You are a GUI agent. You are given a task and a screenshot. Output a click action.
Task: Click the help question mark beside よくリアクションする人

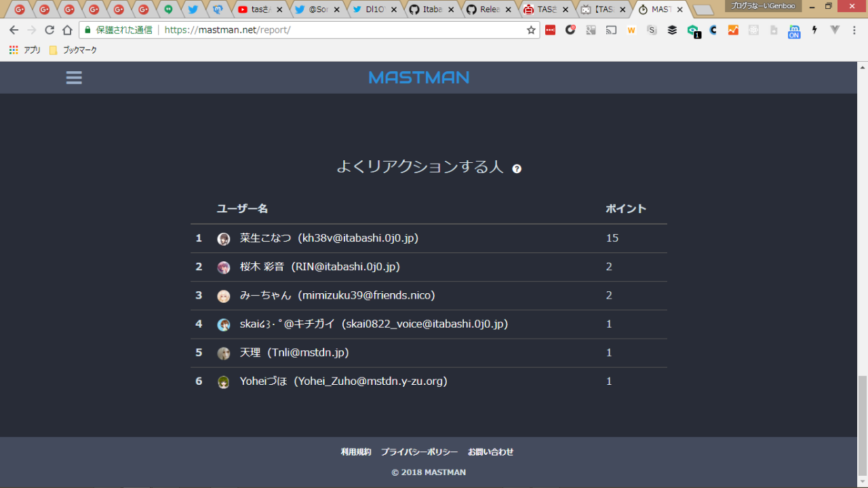coord(517,169)
